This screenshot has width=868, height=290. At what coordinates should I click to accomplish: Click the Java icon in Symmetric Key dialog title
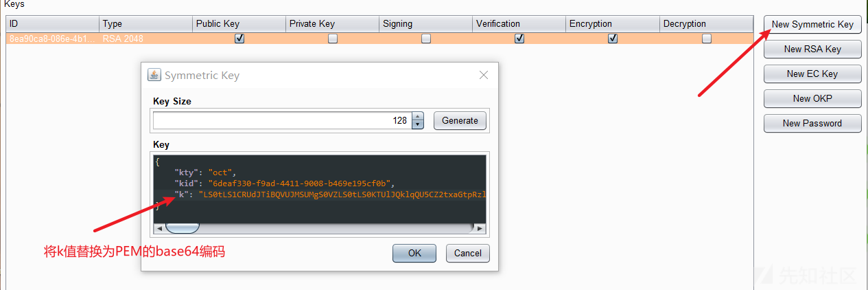click(x=154, y=75)
